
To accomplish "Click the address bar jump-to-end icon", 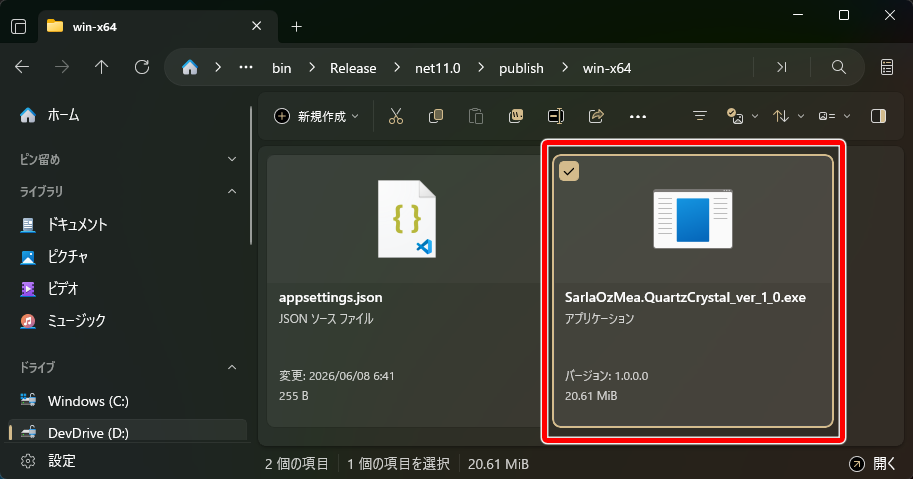I will coord(781,68).
